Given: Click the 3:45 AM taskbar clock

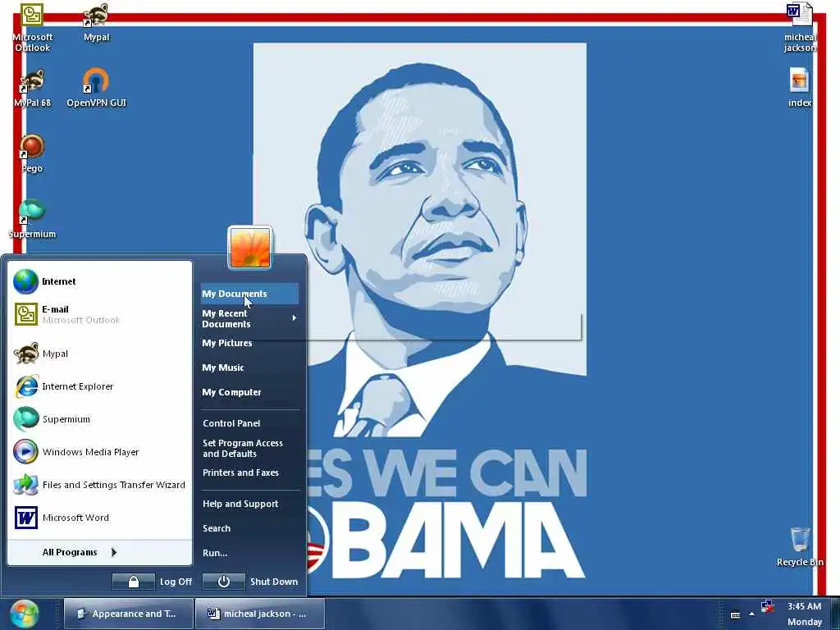Looking at the screenshot, I should pos(804,606).
